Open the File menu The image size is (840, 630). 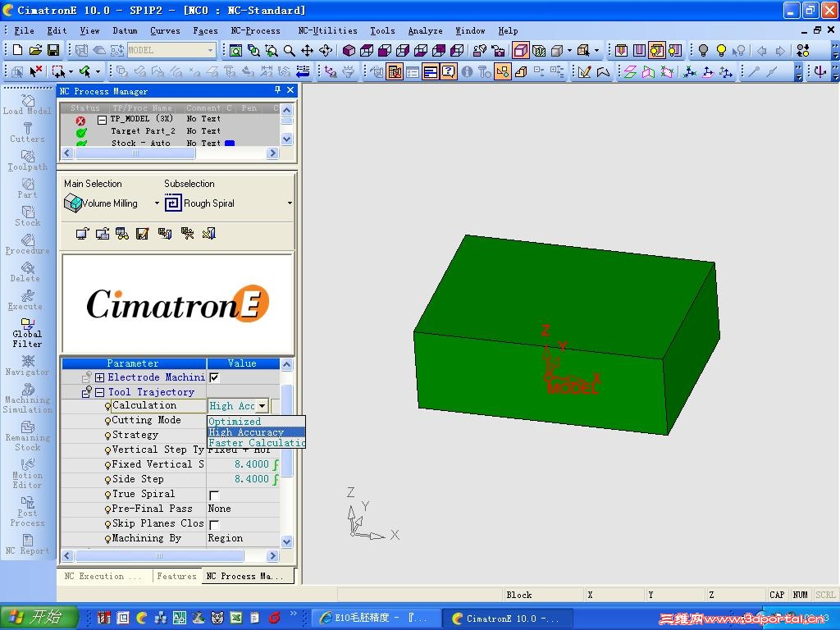pos(24,30)
